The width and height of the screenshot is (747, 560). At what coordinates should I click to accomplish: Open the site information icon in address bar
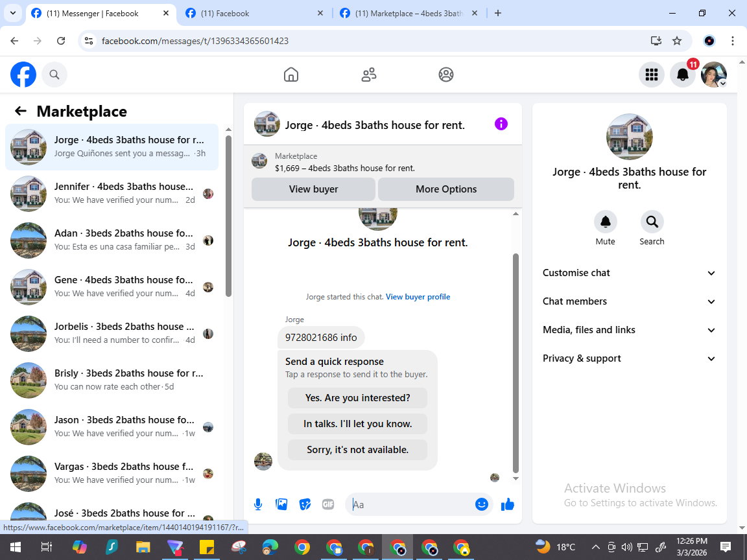pyautogui.click(x=89, y=41)
